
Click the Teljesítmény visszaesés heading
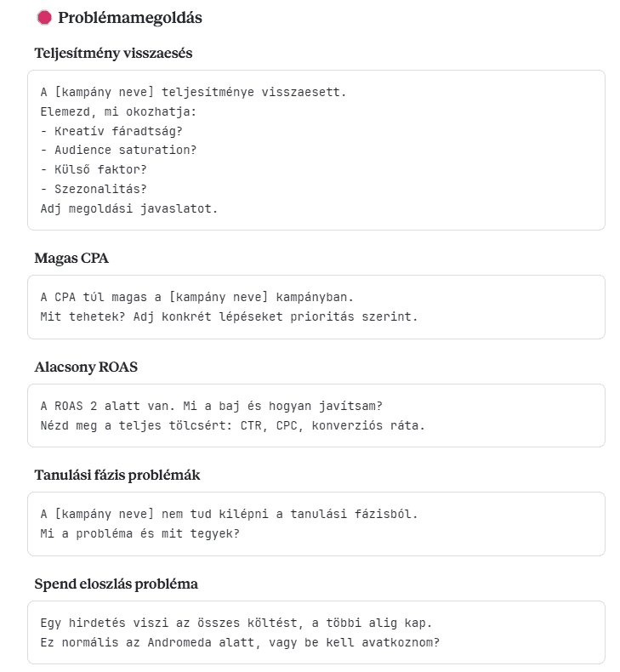(113, 53)
